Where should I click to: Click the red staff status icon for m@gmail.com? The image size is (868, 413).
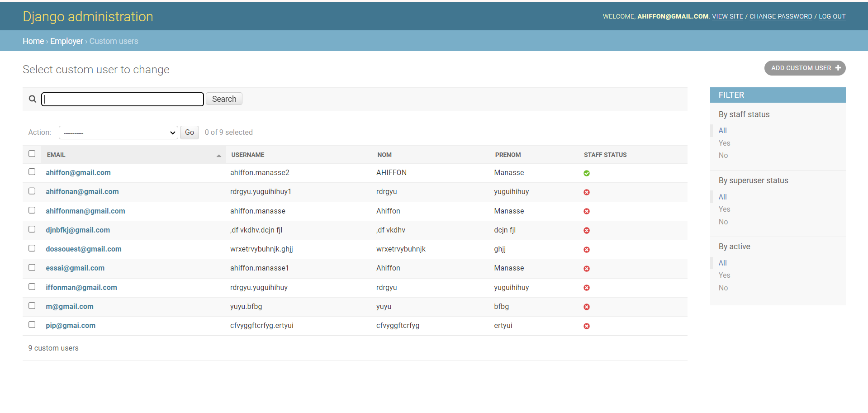587,307
